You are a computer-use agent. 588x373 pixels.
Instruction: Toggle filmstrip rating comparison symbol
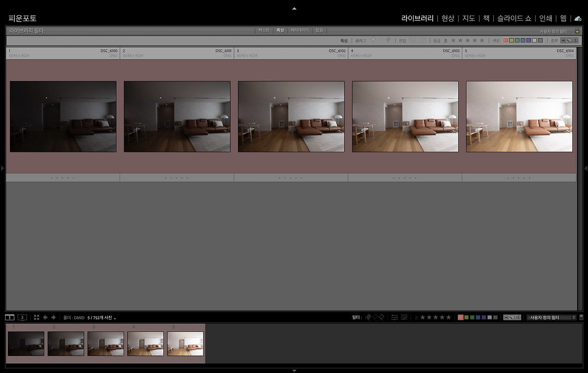tap(416, 317)
